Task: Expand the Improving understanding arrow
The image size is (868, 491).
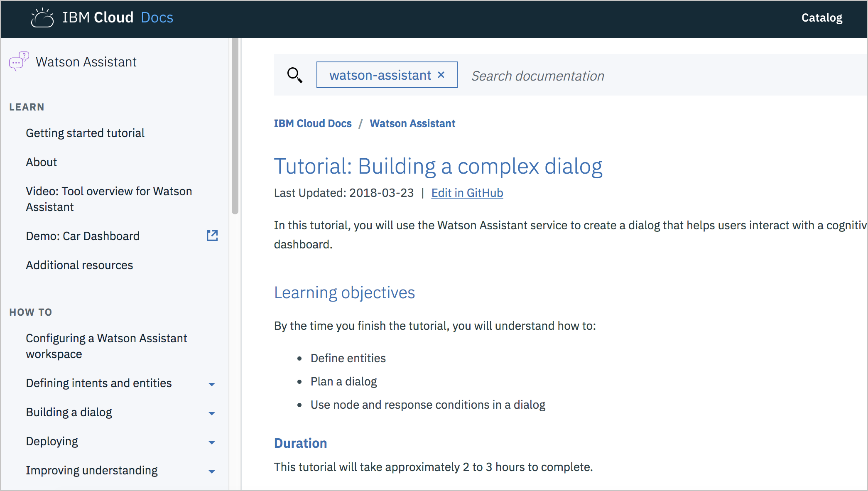Action: point(212,471)
